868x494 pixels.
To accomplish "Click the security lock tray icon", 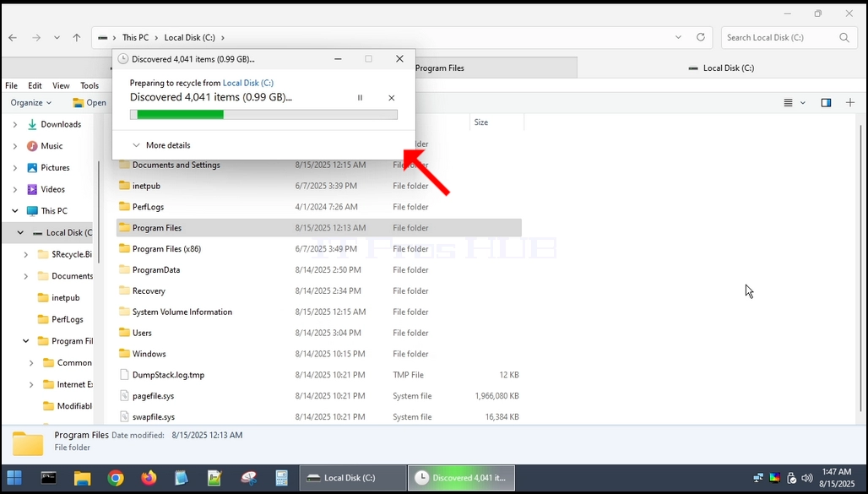I will tap(792, 477).
